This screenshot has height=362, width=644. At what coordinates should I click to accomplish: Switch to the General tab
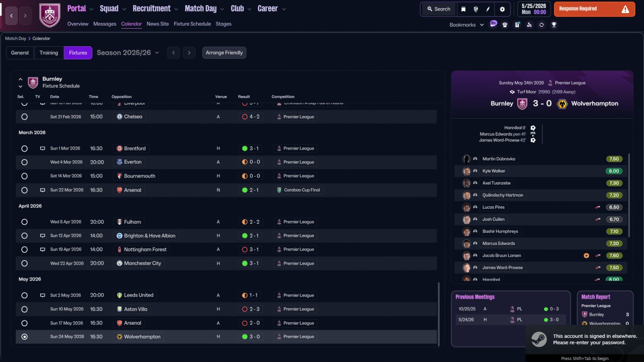(20, 53)
